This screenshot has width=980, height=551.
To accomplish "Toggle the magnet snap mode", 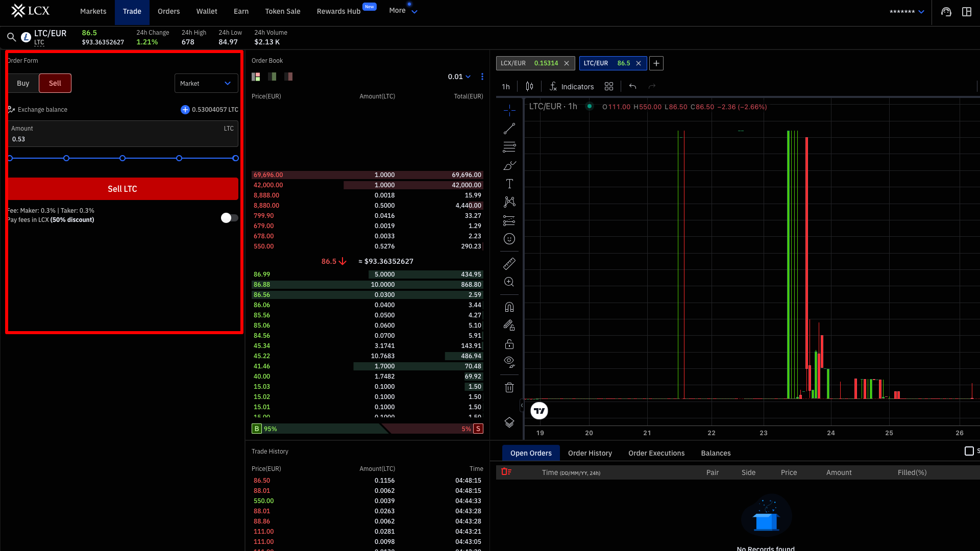I will (x=509, y=307).
